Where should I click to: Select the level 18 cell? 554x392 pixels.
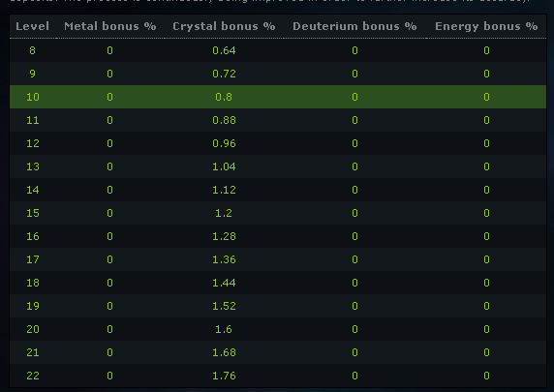pos(33,283)
